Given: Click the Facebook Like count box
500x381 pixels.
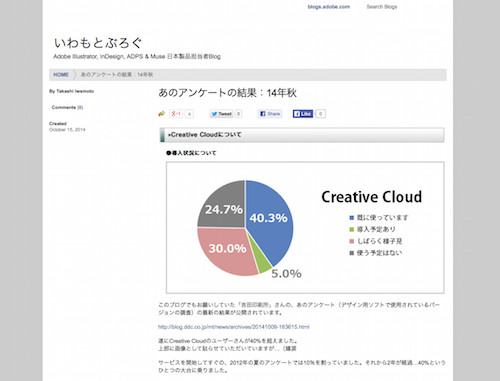Looking at the screenshot, I should [321, 114].
